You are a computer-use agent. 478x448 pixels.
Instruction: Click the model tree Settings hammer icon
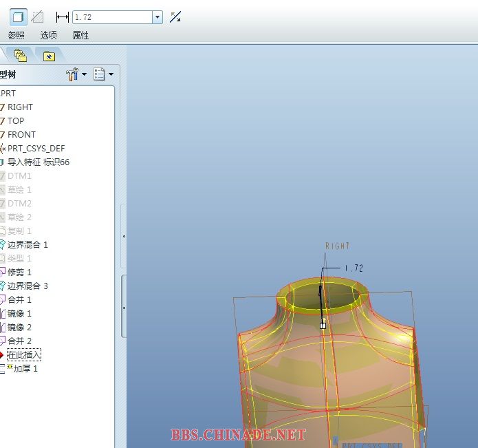(72, 74)
